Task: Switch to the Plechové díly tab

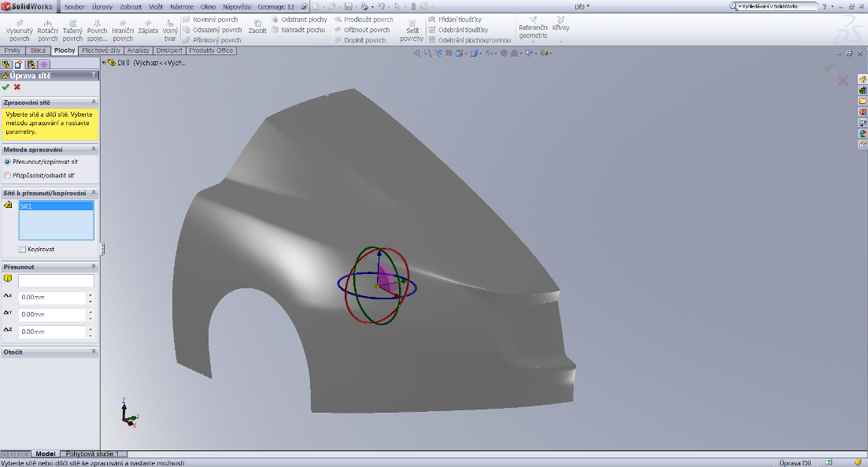Action: click(x=101, y=50)
